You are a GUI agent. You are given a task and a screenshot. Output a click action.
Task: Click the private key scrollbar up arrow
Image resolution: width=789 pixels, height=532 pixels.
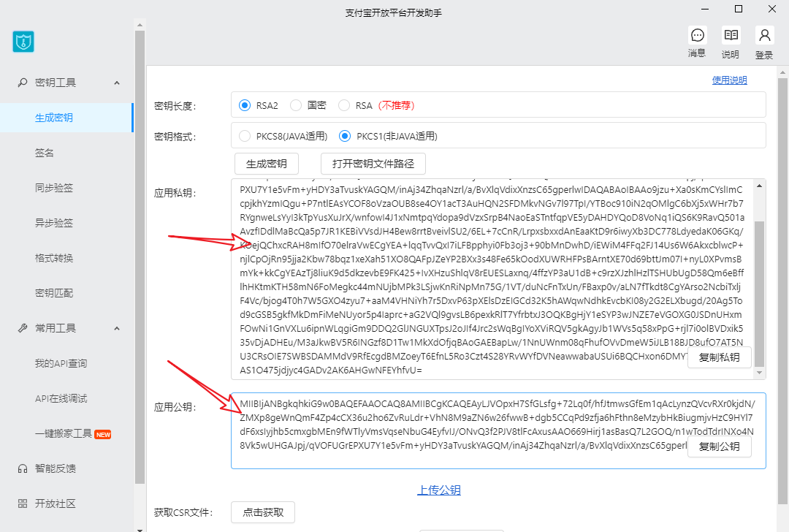(x=760, y=186)
